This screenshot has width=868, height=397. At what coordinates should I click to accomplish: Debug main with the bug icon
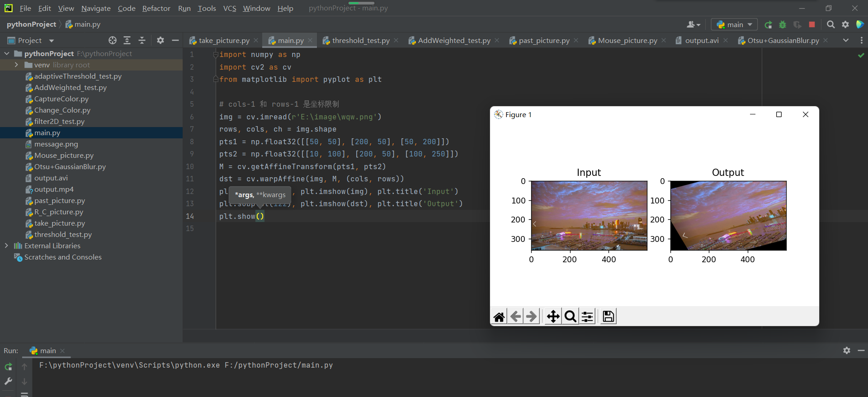pyautogui.click(x=783, y=24)
